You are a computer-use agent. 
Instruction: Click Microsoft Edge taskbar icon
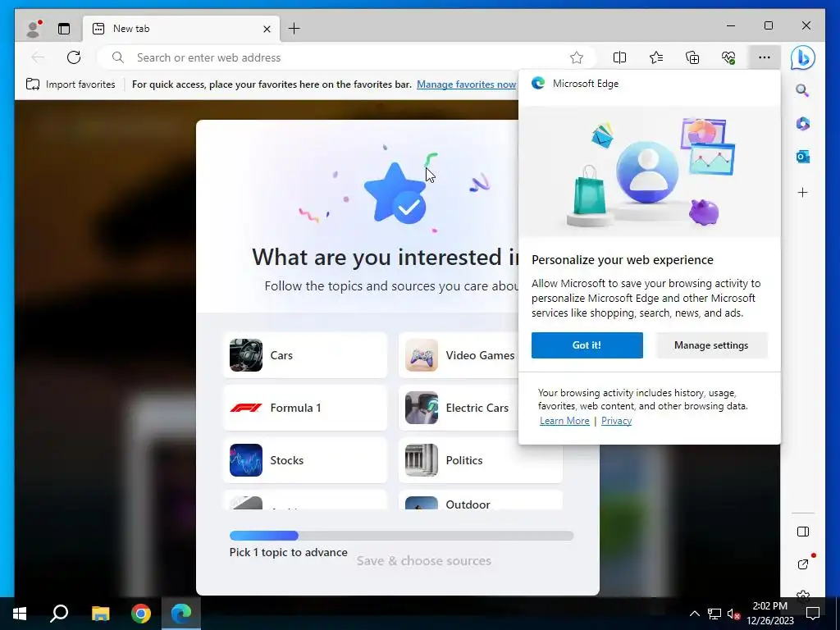pyautogui.click(x=181, y=614)
